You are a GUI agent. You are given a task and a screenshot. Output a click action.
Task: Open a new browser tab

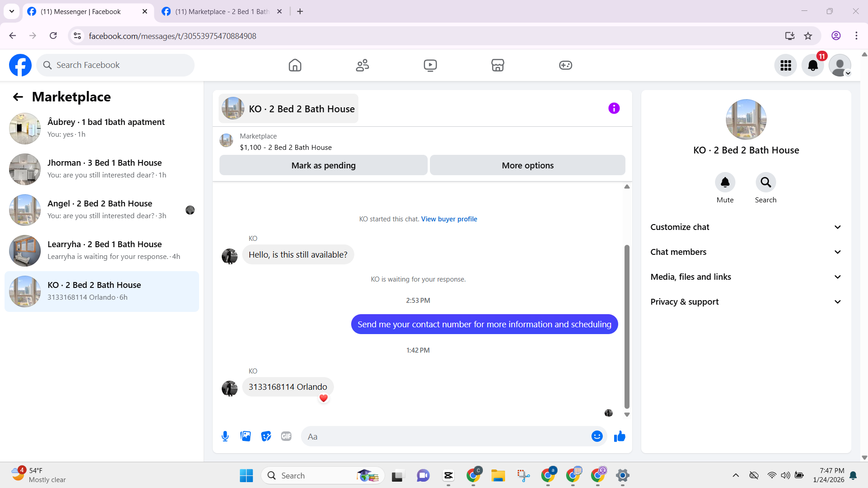(x=300, y=12)
